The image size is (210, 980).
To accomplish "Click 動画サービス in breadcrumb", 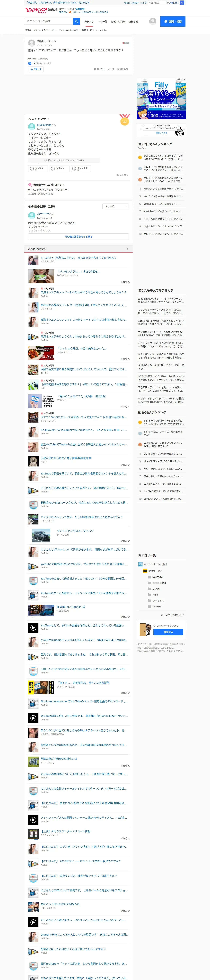I will (x=88, y=30).
